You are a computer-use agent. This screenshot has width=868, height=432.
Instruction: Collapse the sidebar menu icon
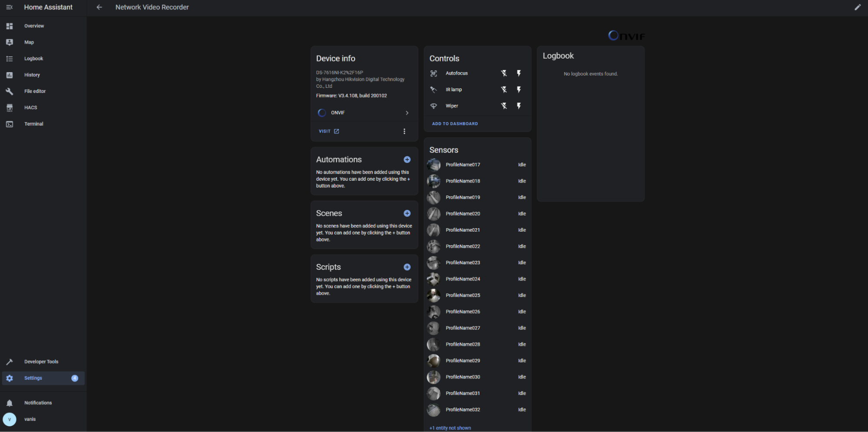(x=9, y=7)
